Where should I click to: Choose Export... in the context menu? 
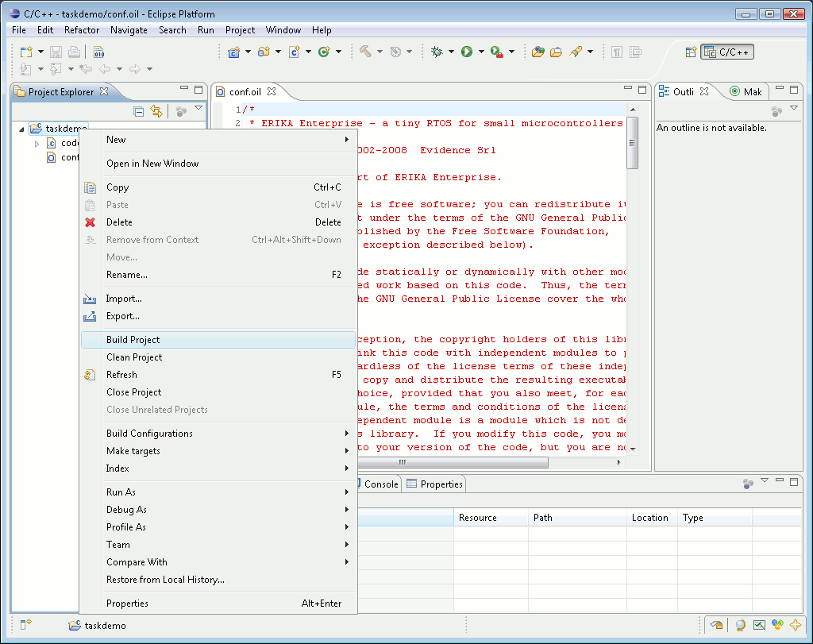click(218, 316)
